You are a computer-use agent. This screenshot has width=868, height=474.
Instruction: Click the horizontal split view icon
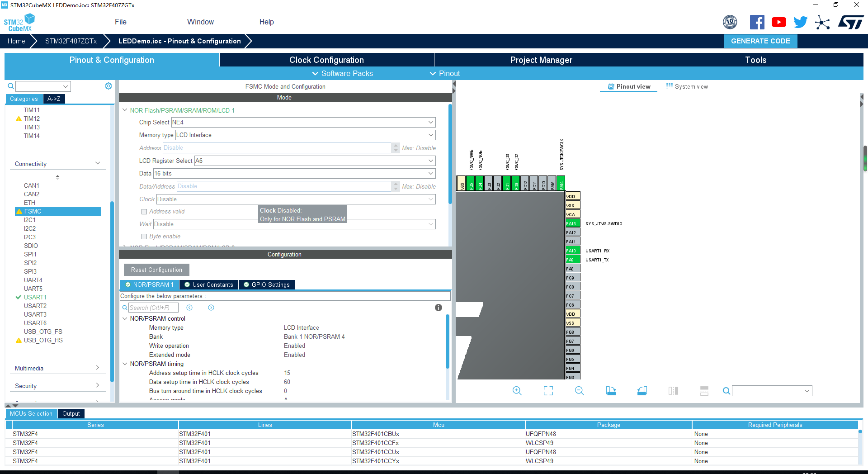point(704,391)
